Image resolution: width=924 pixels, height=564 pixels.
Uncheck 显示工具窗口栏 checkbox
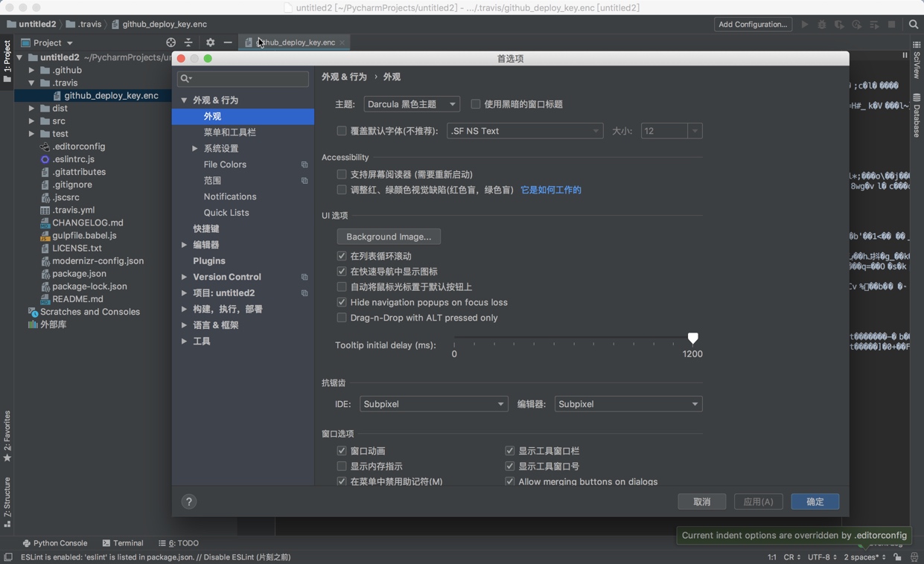click(x=510, y=451)
